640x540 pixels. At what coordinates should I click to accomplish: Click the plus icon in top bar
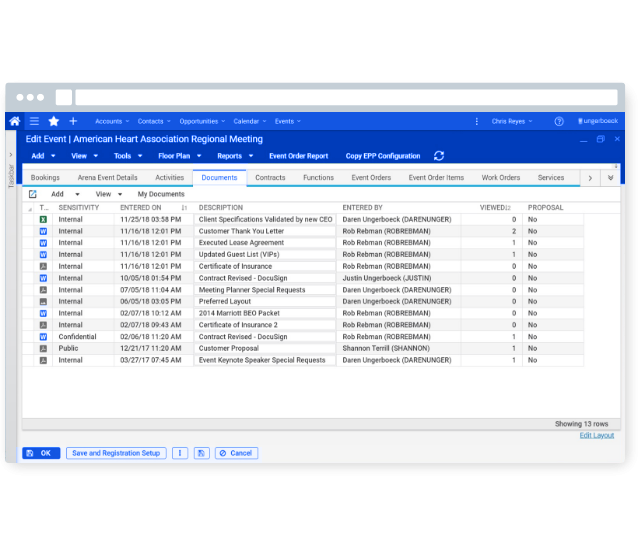click(73, 121)
